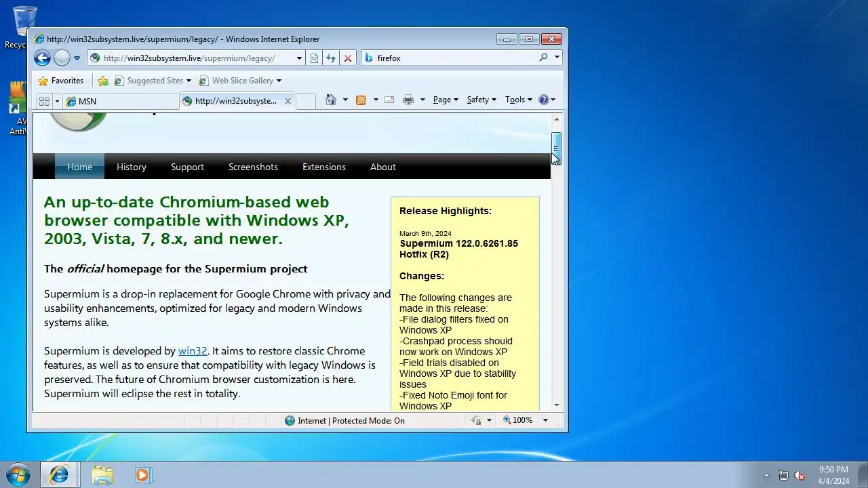Open the clock showing 9:50 PM
Screen dimensions: 868x488
(833, 475)
